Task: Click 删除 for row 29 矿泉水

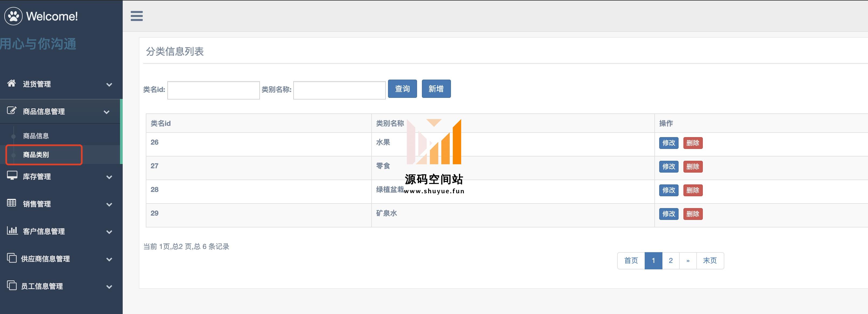Action: tap(693, 214)
